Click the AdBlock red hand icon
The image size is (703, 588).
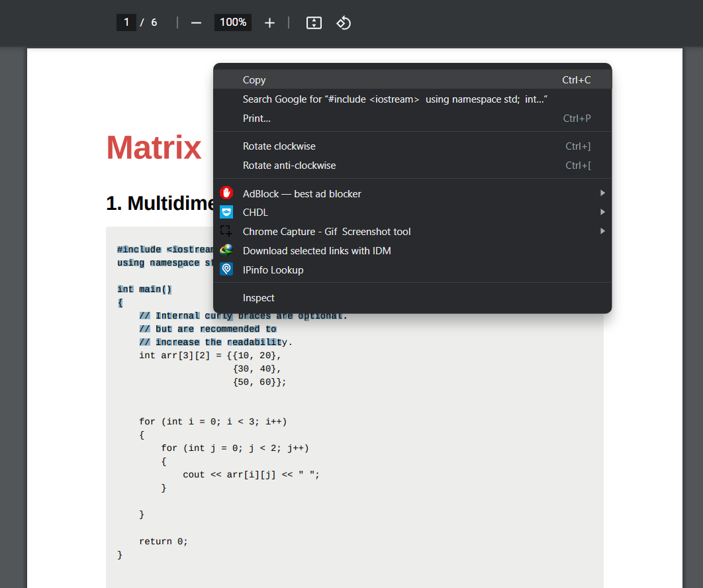coord(226,193)
